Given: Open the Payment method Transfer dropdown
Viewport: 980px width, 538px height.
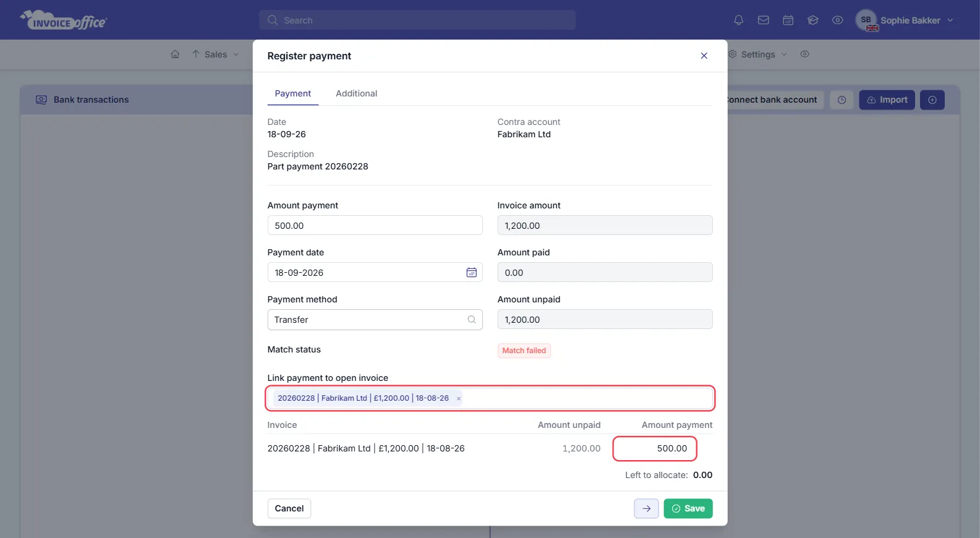Looking at the screenshot, I should [375, 320].
